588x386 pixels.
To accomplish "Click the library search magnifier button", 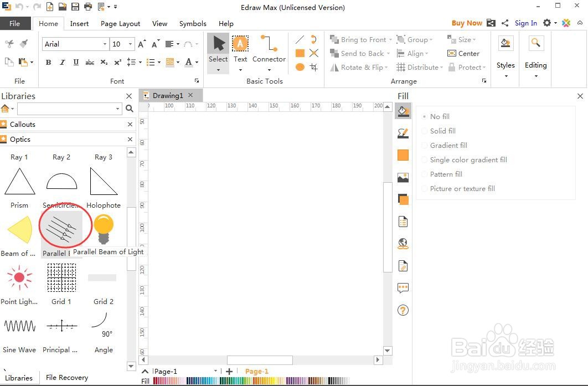I will [x=130, y=109].
